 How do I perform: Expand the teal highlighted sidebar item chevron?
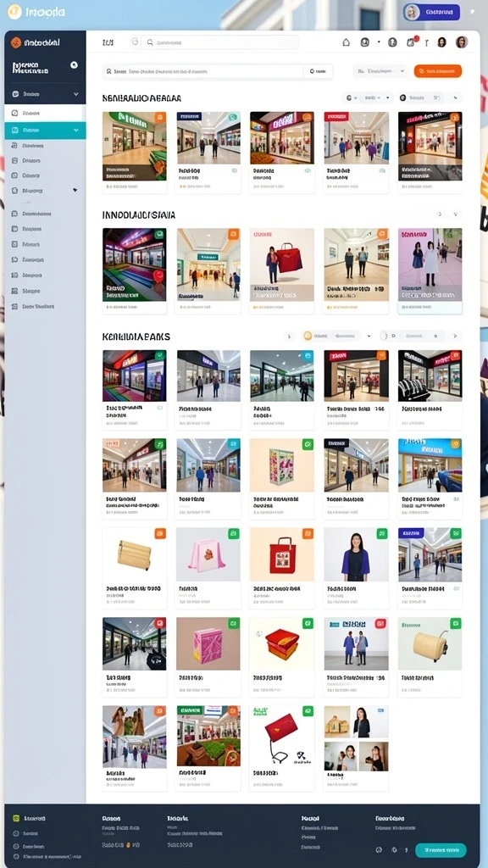[x=75, y=131]
